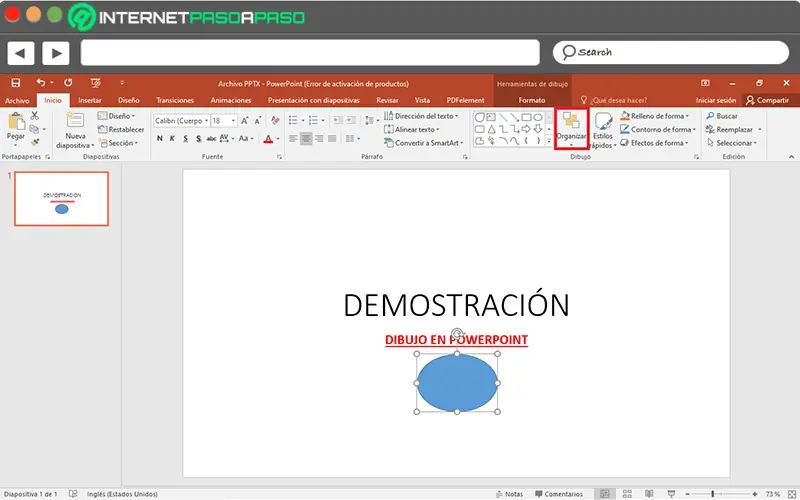Screen dimensions: 800x500
Task: Toggle italic text formatting
Action: coord(172,139)
